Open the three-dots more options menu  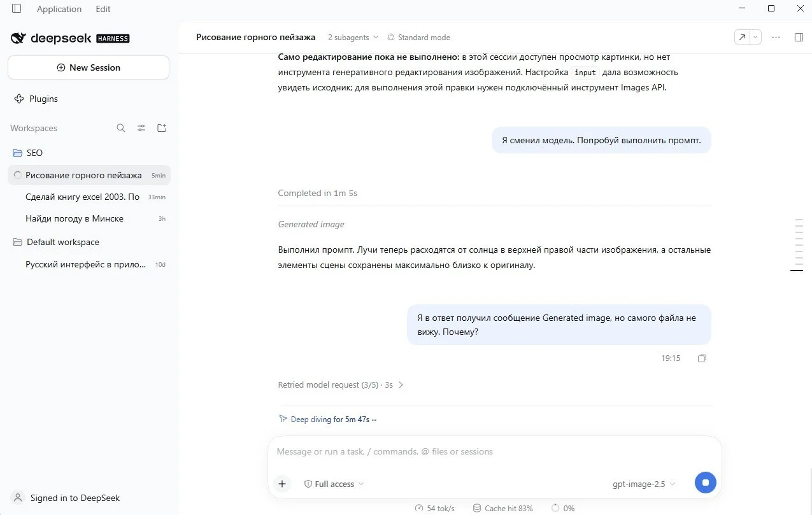(x=776, y=37)
